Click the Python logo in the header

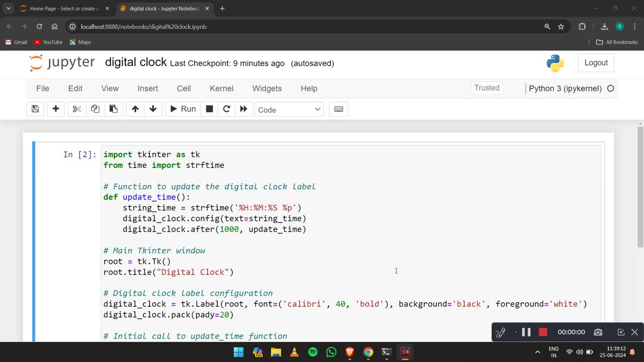tap(555, 63)
